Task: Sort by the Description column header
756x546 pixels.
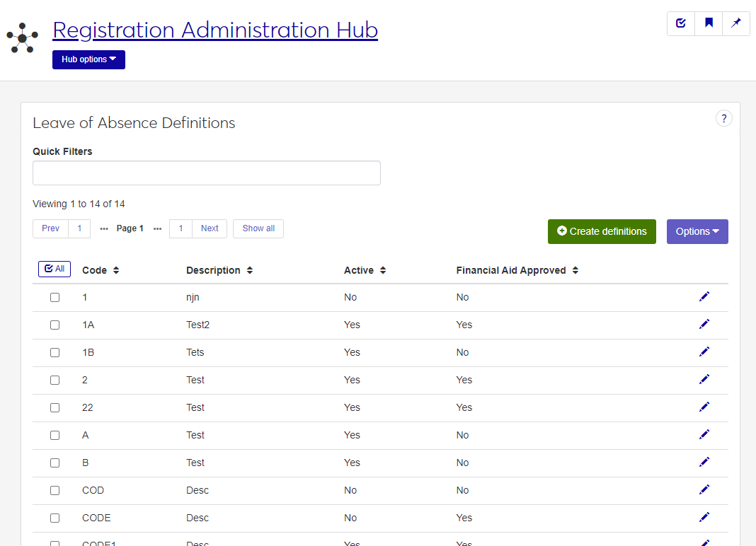Action: point(219,270)
